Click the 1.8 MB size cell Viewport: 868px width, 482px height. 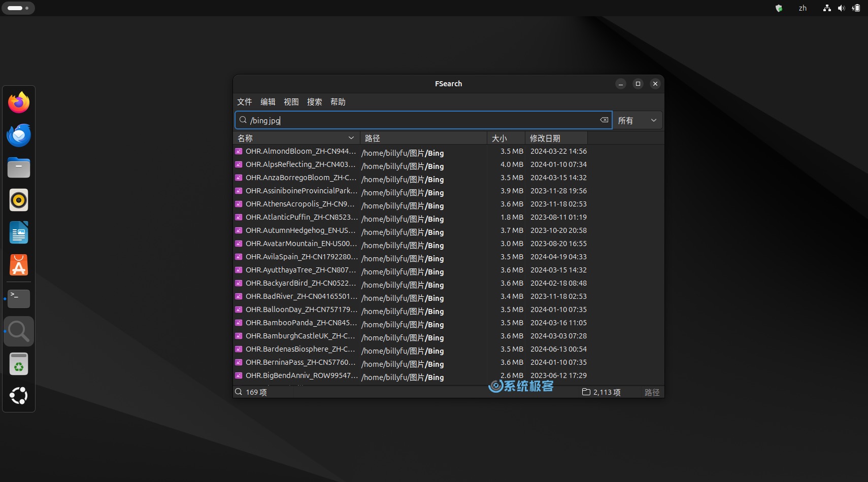pyautogui.click(x=512, y=217)
